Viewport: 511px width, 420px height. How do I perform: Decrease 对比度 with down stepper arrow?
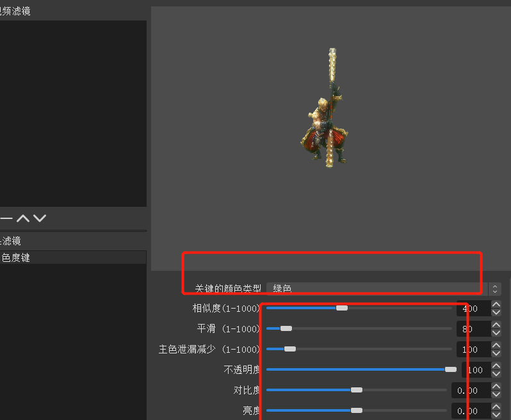coord(496,394)
